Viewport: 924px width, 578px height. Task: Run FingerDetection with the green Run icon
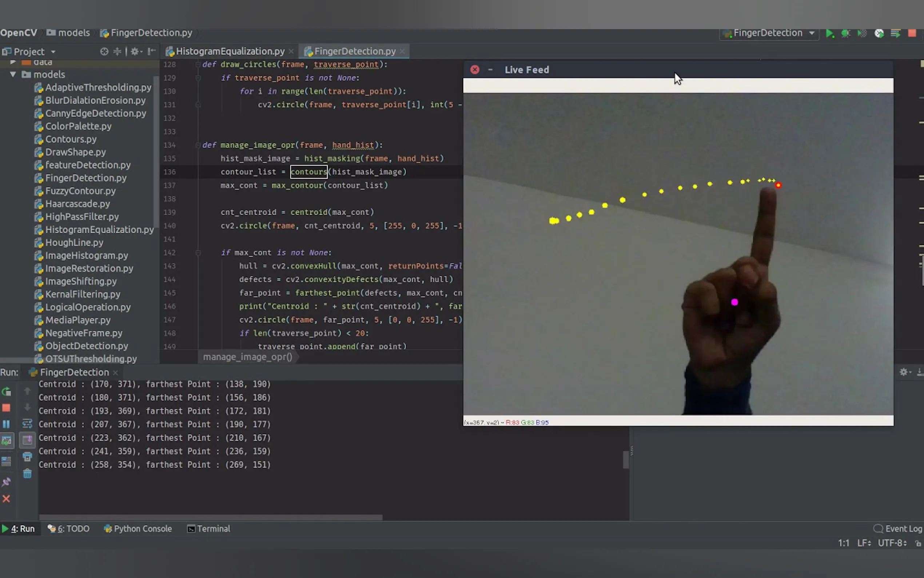(x=830, y=33)
